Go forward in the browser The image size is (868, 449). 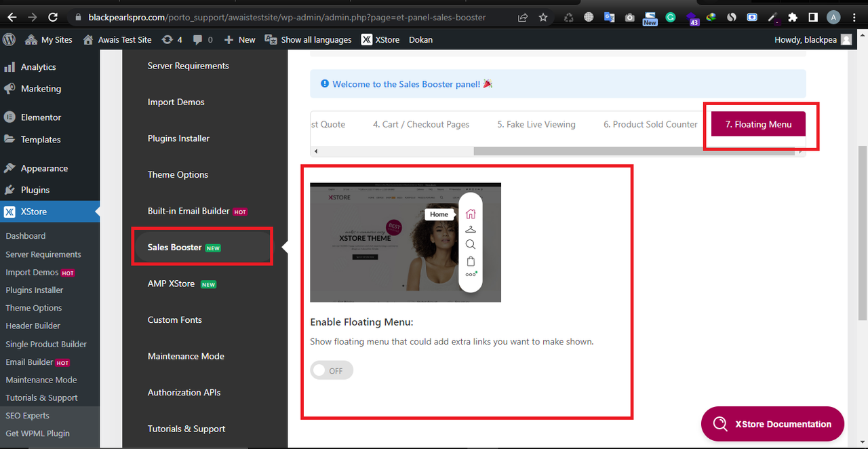(x=33, y=17)
